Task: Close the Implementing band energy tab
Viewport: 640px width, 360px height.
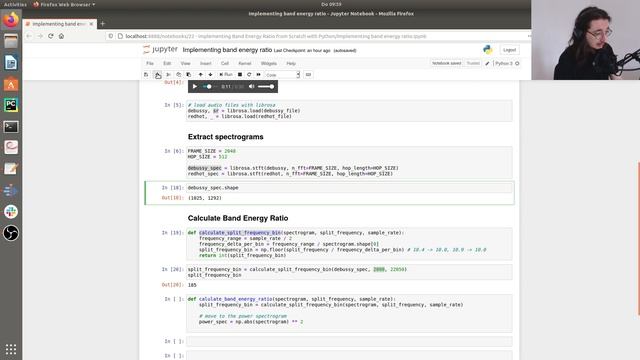Action: [x=91, y=24]
